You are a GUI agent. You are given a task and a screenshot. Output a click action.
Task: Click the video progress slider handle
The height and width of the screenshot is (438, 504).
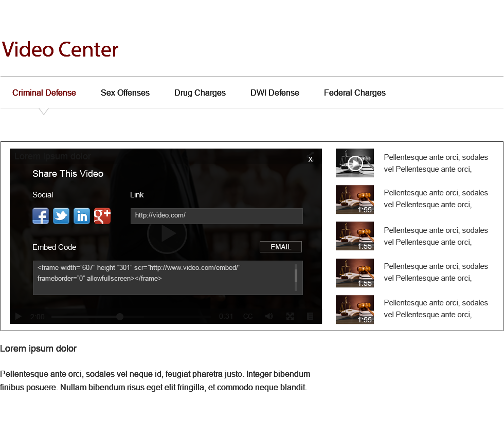click(x=120, y=317)
